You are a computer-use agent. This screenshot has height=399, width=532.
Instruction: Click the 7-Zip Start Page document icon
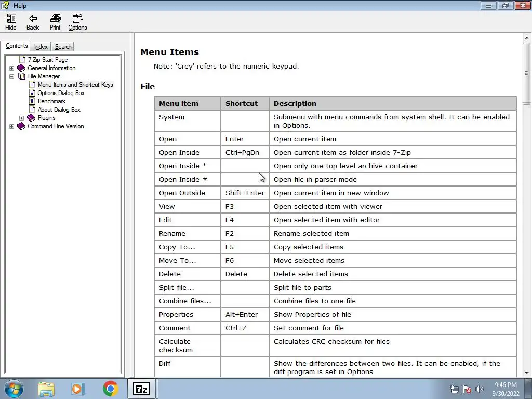(22, 60)
